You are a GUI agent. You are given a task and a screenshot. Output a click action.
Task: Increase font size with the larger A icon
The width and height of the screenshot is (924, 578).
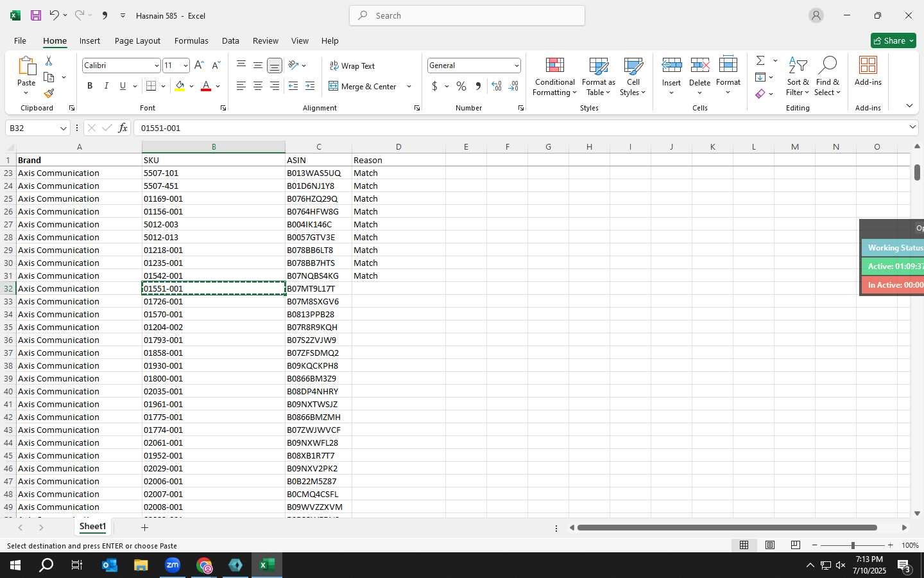tap(199, 66)
